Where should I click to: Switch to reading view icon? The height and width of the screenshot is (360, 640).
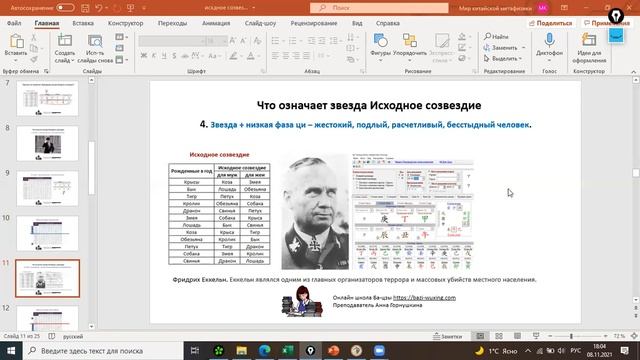tap(517, 336)
